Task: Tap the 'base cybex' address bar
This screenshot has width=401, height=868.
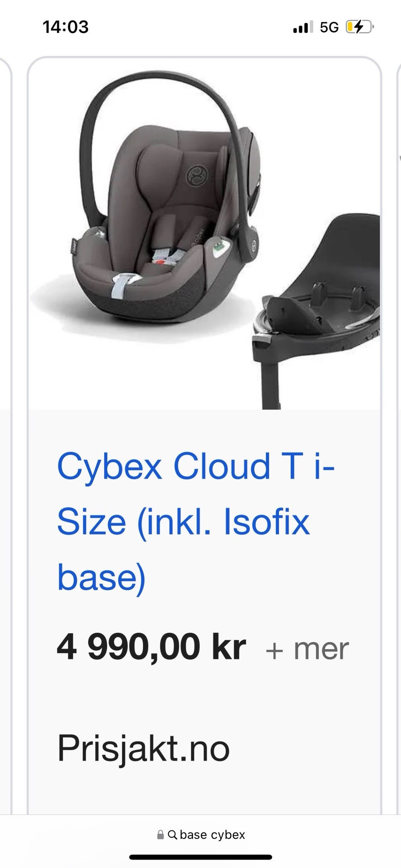Action: [200, 835]
